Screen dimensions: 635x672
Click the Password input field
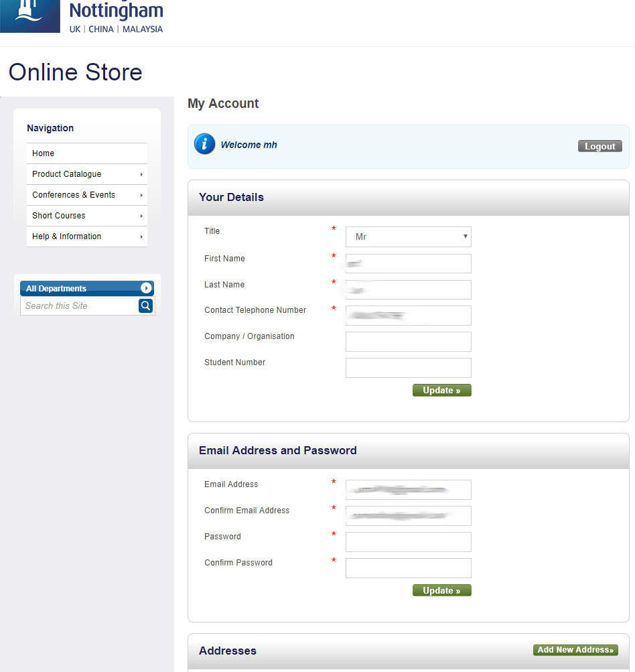(x=408, y=542)
